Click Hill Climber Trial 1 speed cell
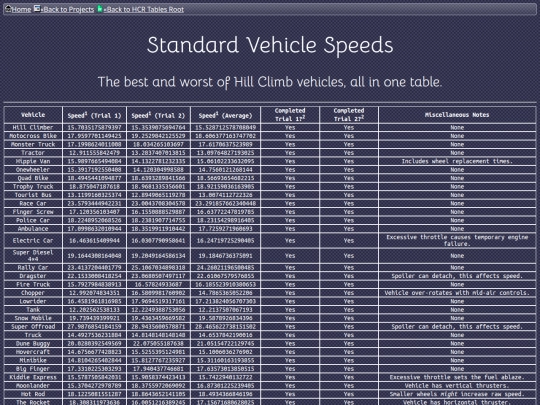Screen dimensions: 540x405 pyautogui.click(x=94, y=127)
